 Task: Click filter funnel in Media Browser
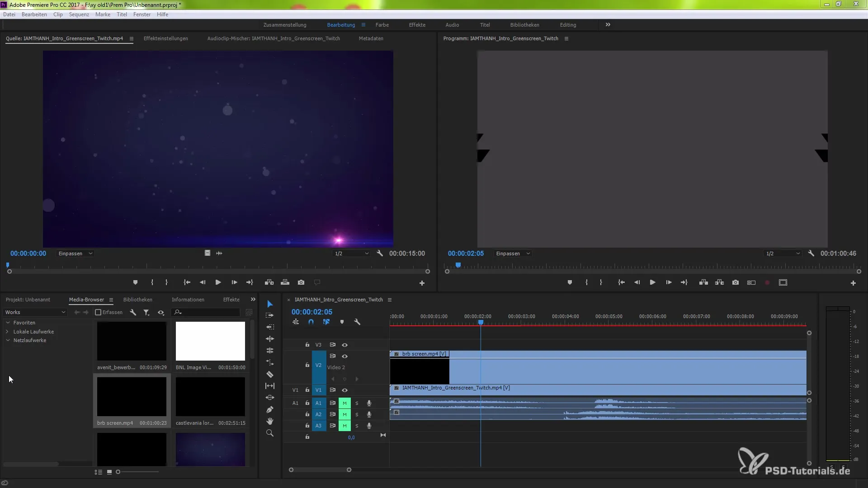click(x=146, y=312)
